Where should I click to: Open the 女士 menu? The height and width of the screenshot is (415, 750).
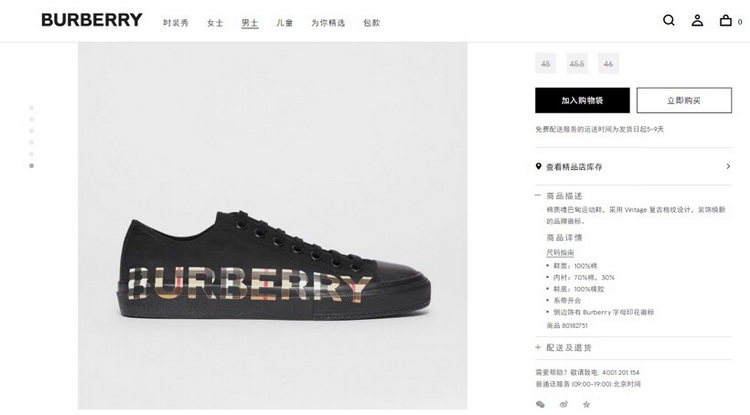(x=215, y=23)
